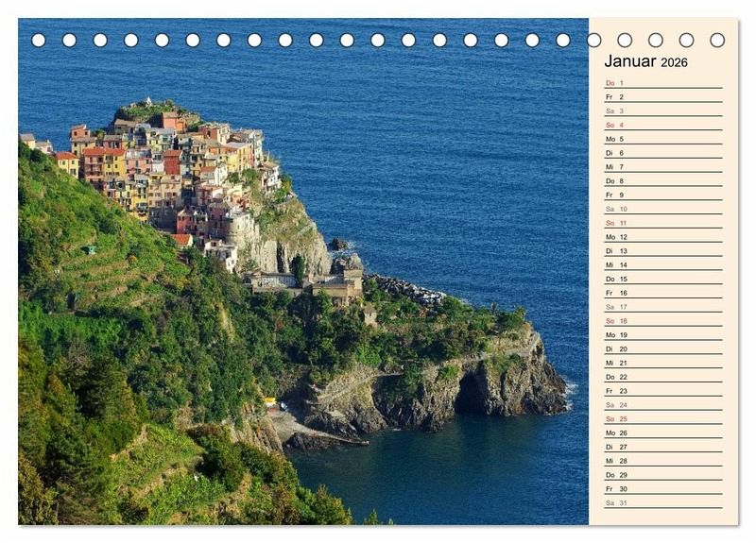The image size is (756, 543).
Task: Select the Fr 23 calendar row
Action: coord(663,390)
